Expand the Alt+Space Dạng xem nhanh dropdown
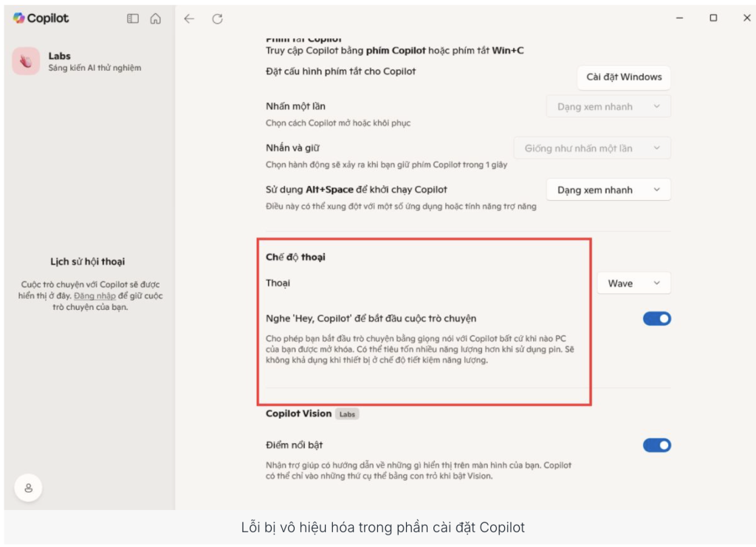Screen dimensions: 756x547 coord(608,190)
